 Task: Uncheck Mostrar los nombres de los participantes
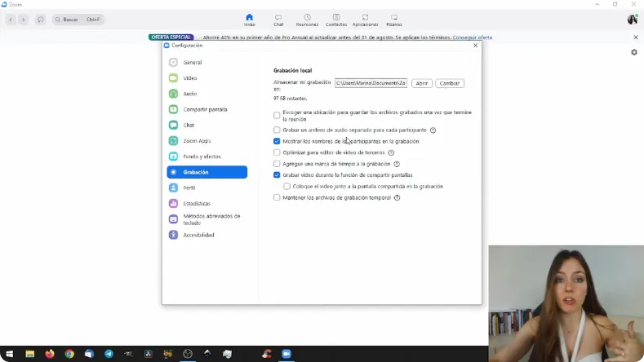(277, 141)
